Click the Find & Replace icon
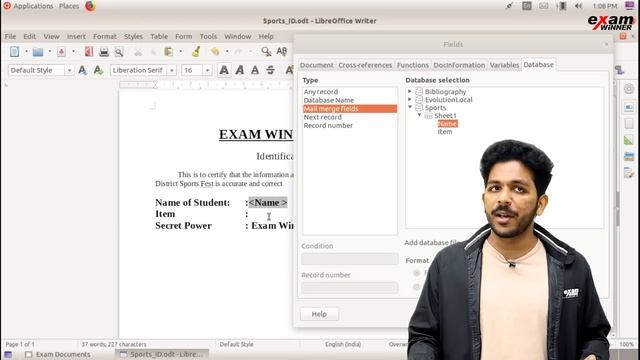The image size is (640, 360). point(266,51)
